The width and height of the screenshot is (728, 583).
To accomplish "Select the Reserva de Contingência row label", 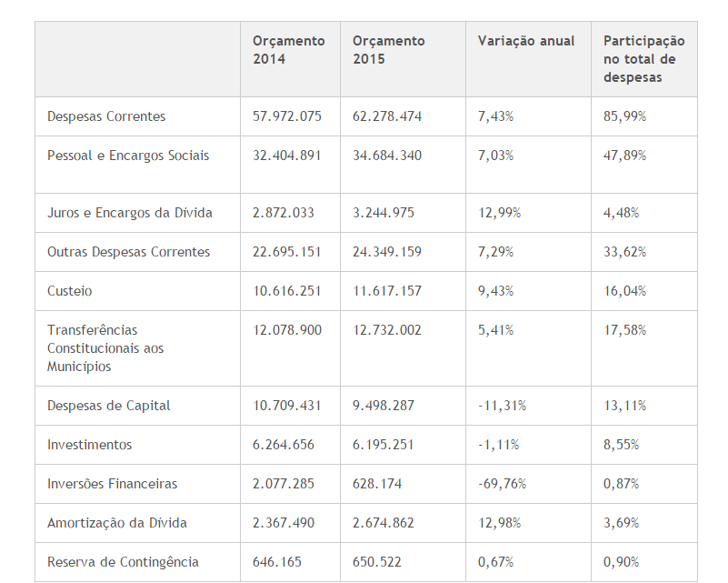I will 123,562.
